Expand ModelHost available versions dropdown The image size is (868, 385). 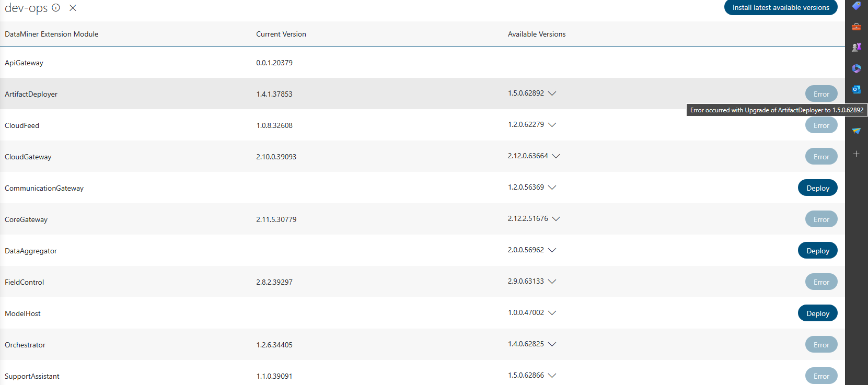tap(552, 313)
